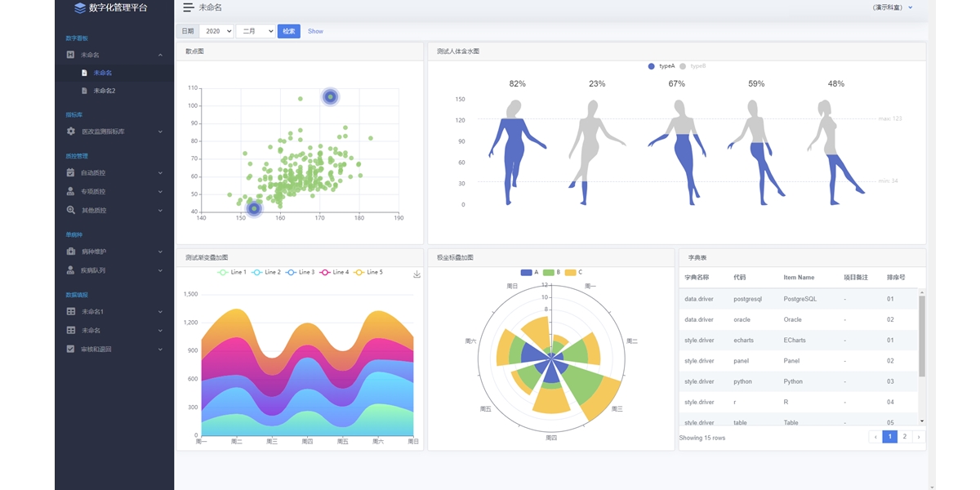980x490 pixels.
Task: Download the gradient stacked chart as image
Action: click(416, 274)
